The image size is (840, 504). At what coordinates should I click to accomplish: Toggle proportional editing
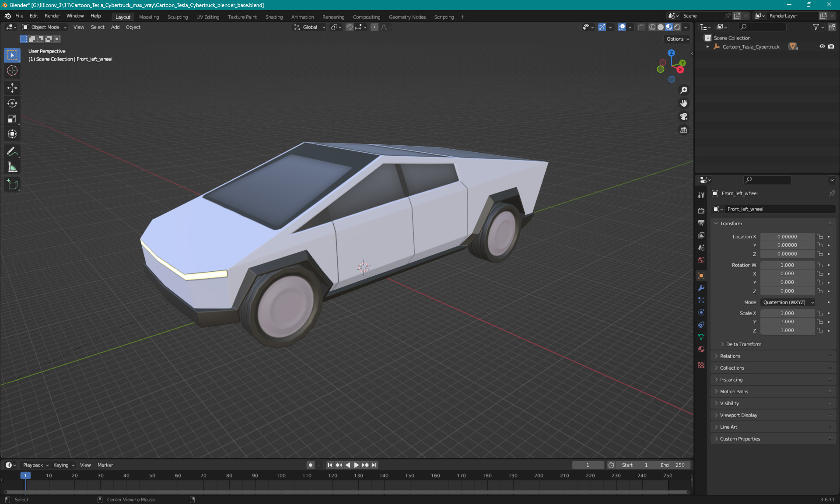(x=374, y=27)
